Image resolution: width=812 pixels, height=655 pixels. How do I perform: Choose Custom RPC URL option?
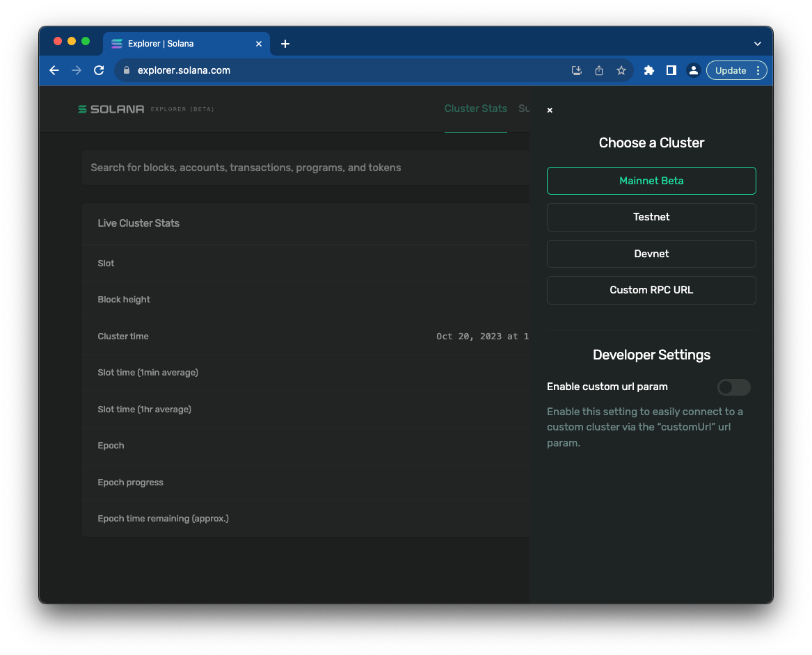pos(651,290)
